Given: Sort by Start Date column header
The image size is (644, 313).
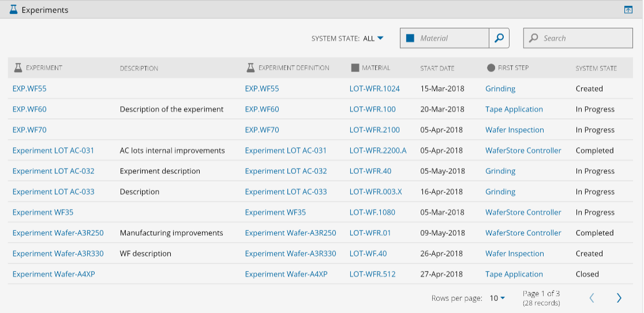Looking at the screenshot, I should coord(437,68).
